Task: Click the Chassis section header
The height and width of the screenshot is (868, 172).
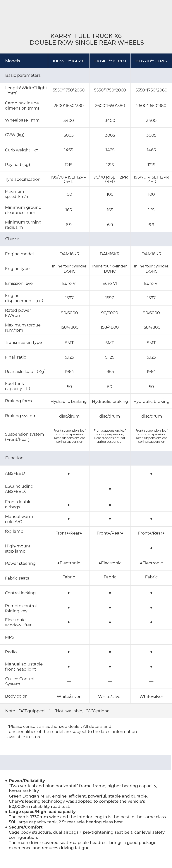Action: pos(13,238)
